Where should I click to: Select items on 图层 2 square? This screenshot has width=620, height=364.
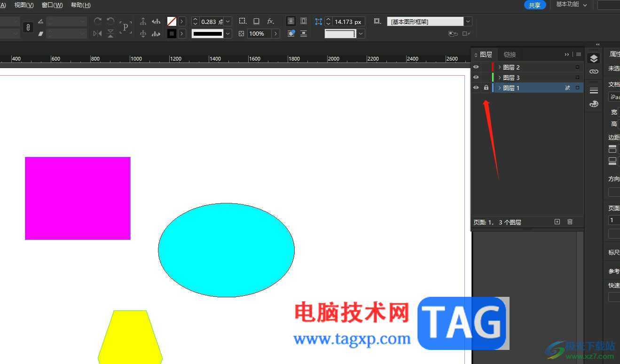[x=577, y=67]
